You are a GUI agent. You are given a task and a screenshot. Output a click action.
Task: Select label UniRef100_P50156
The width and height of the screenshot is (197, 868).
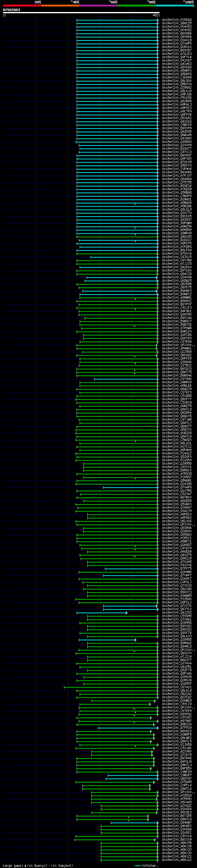[176, 98]
